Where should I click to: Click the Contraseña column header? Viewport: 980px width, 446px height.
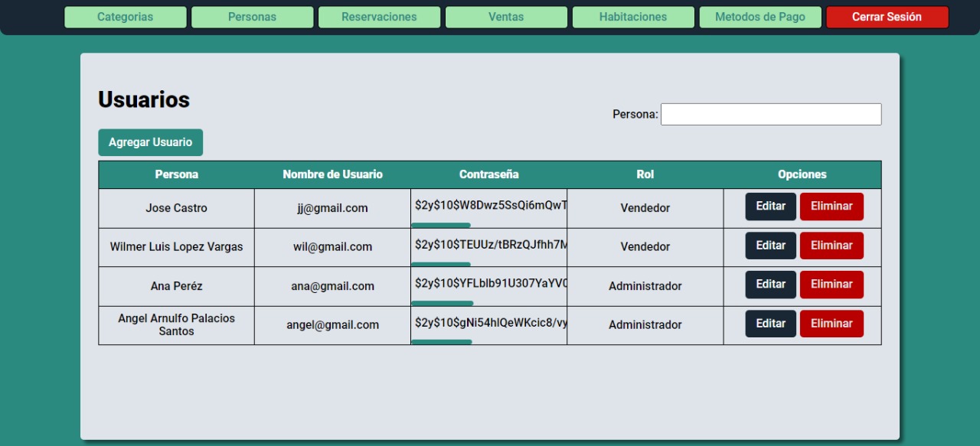pos(488,174)
